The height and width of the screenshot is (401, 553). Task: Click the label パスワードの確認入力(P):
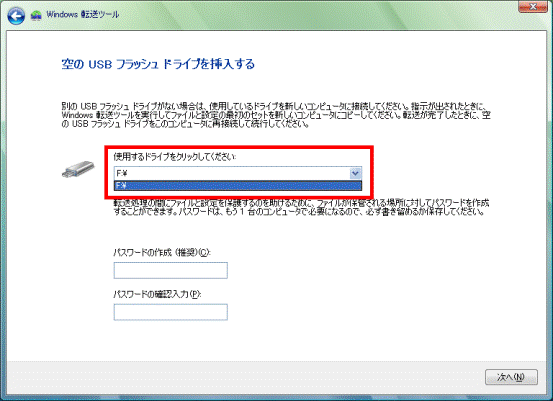(157, 294)
